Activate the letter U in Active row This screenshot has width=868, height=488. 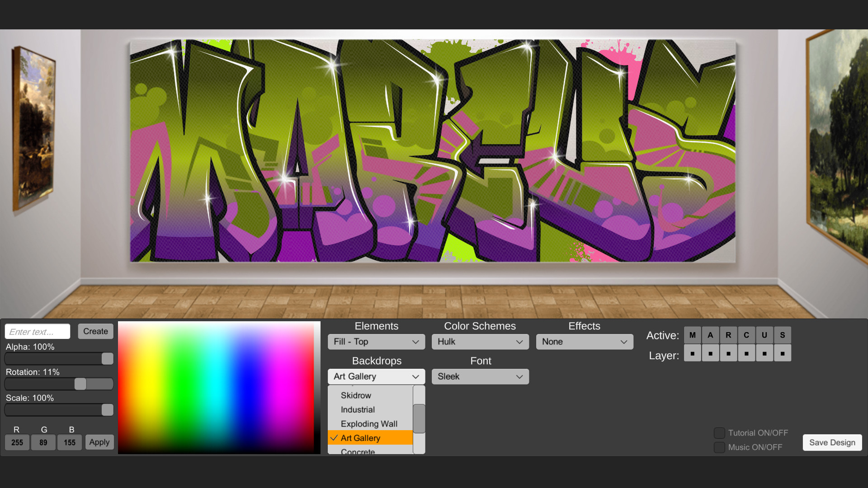coord(764,335)
